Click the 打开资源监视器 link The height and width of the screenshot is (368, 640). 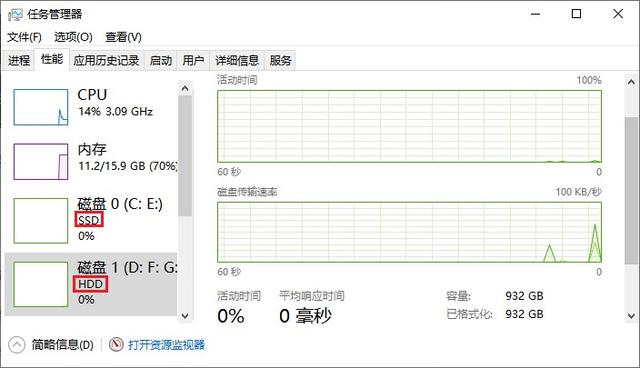[x=167, y=345]
